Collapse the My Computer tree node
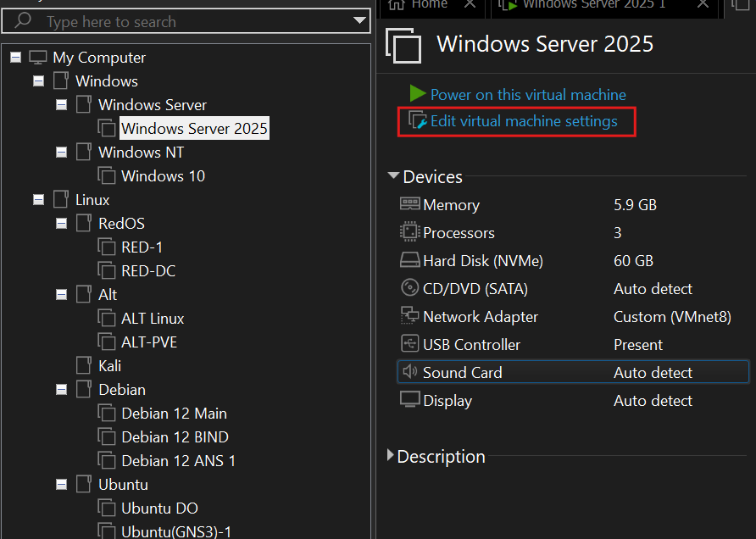Viewport: 756px width, 539px height. tap(16, 58)
